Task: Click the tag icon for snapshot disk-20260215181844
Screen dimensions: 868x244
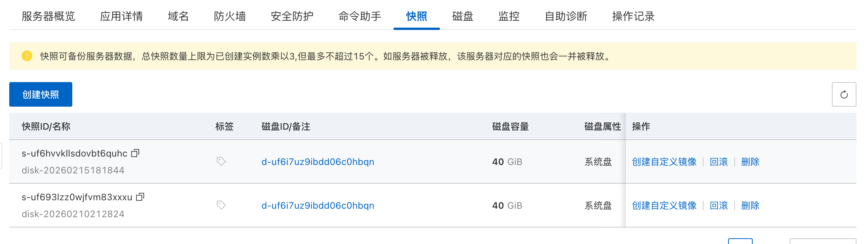Action: (222, 161)
